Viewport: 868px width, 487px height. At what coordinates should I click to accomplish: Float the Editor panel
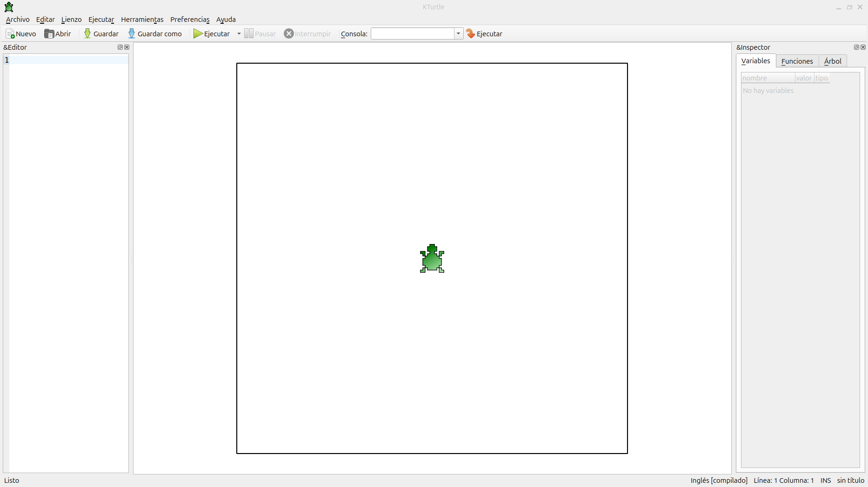(120, 47)
